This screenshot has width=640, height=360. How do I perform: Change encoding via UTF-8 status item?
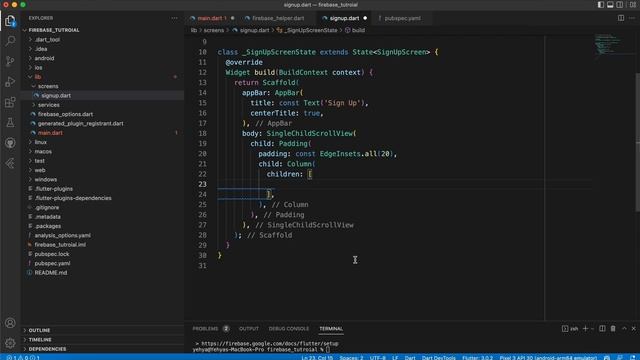point(378,358)
